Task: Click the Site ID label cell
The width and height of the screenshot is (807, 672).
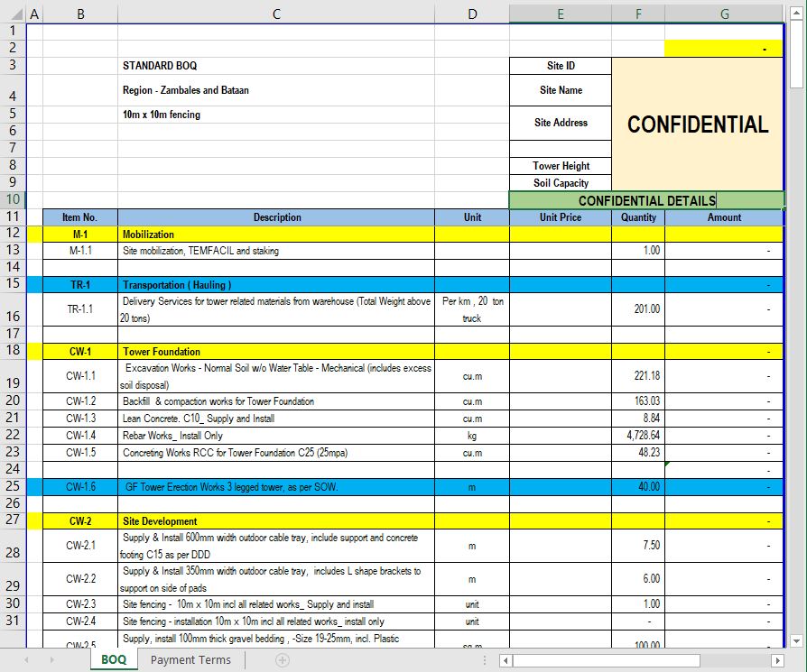Action: tap(561, 66)
